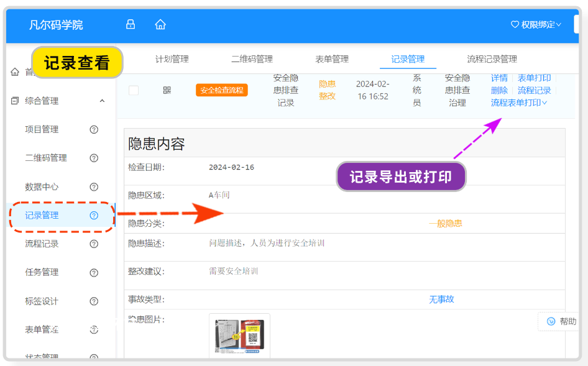Select the 首页 home icon in the sidebar
The image size is (588, 366).
click(x=15, y=71)
